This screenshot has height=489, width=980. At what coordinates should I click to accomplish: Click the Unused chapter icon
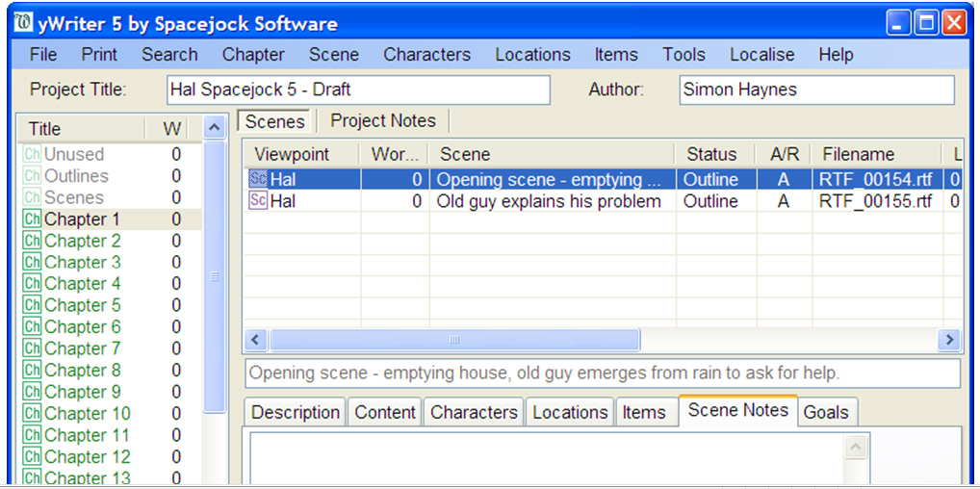coord(32,154)
